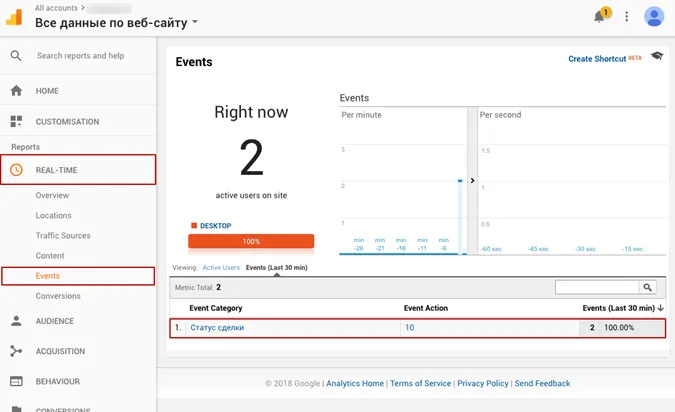Click the DESKTOP device label
This screenshot has height=412, width=675.
(x=215, y=226)
